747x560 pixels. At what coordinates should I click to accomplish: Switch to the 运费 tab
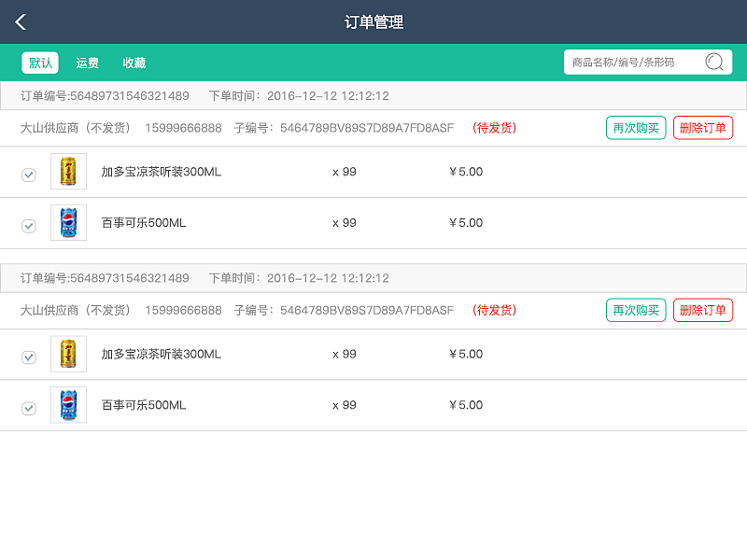tap(87, 63)
